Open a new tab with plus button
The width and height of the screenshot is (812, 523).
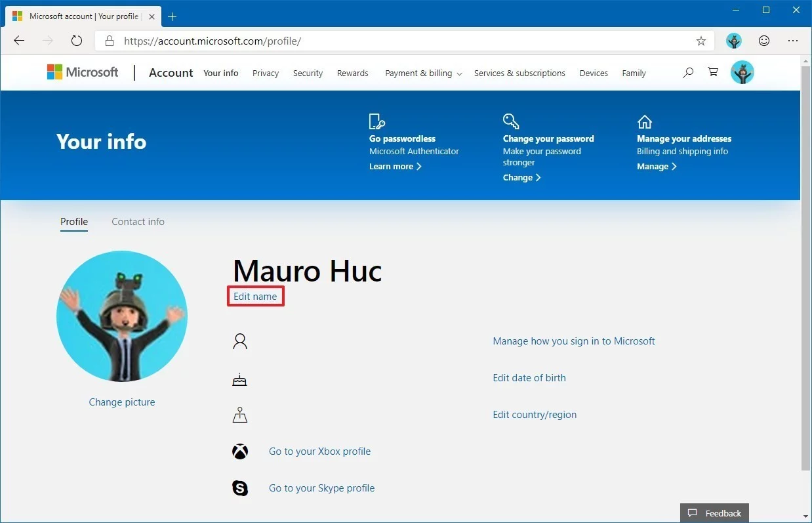coord(173,16)
